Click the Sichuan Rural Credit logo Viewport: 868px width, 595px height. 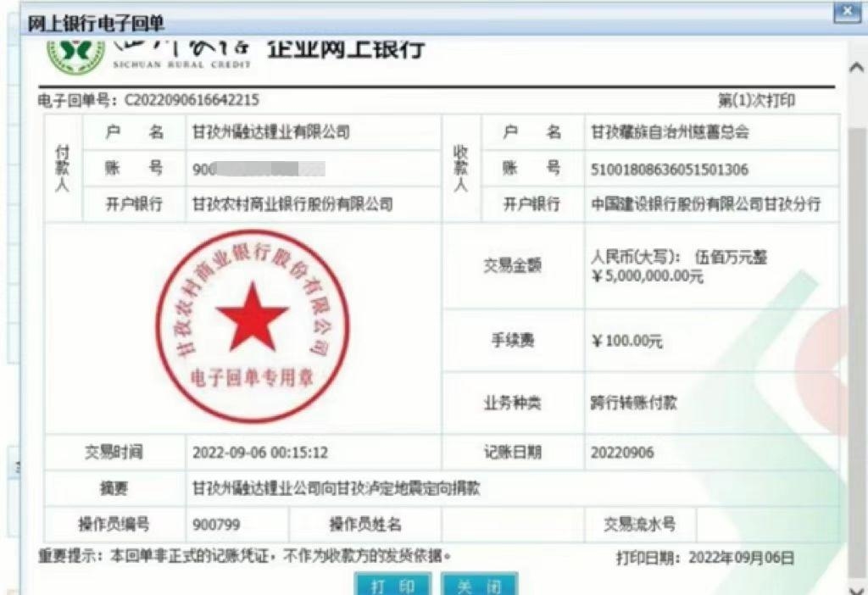tap(75, 56)
